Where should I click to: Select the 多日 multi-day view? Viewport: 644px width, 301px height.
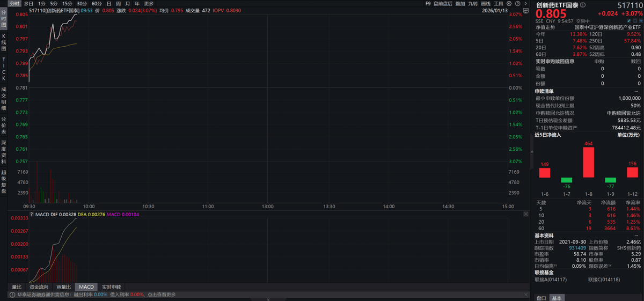click(x=28, y=3)
